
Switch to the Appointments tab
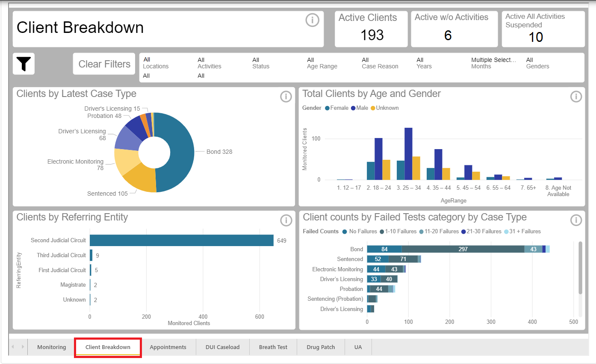point(168,347)
